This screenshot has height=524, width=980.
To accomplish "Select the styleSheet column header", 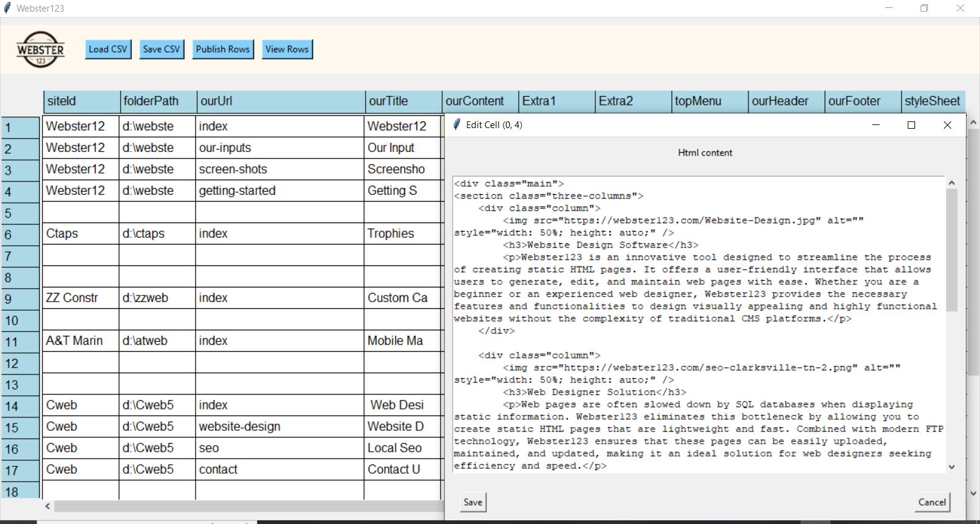I will coord(933,102).
